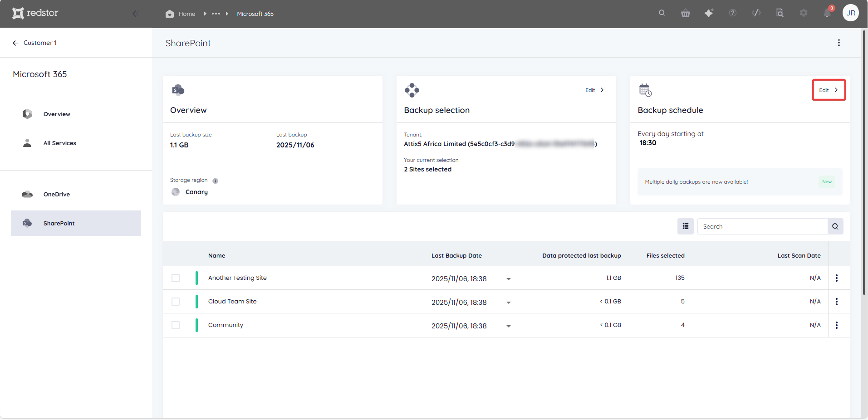Image resolution: width=868 pixels, height=420 pixels.
Task: Switch to the grid column view icon
Action: tap(686, 226)
